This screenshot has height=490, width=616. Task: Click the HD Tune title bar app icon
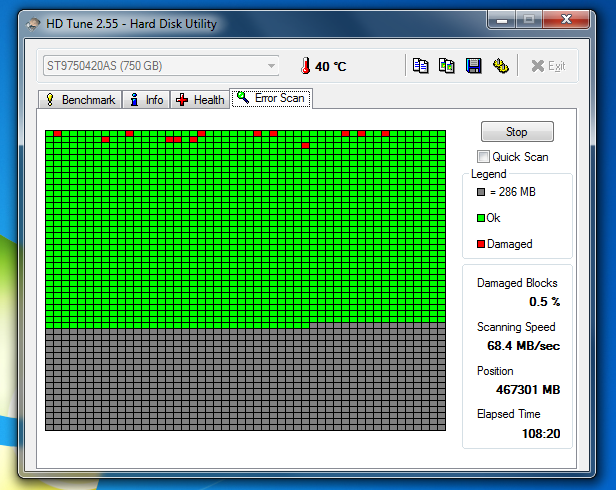(33, 24)
